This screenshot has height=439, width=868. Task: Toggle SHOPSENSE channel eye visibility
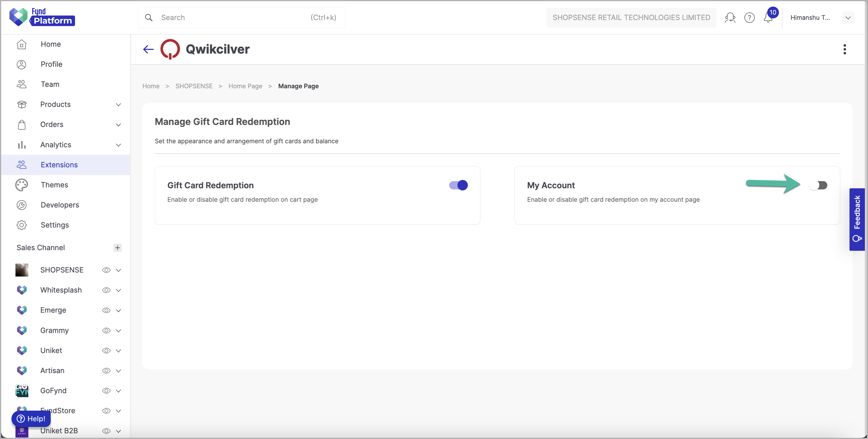[106, 270]
